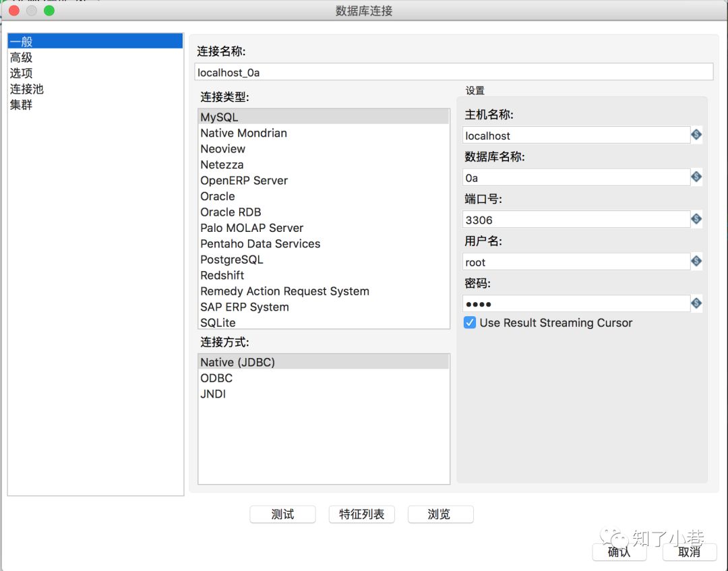The height and width of the screenshot is (571, 728).
Task: Open the 选项 settings page
Action: coord(22,73)
